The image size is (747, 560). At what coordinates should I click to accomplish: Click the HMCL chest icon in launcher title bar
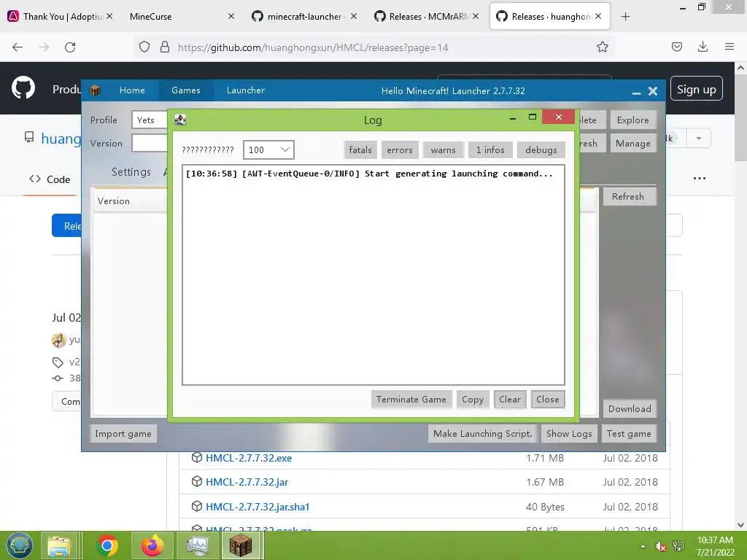coord(95,90)
